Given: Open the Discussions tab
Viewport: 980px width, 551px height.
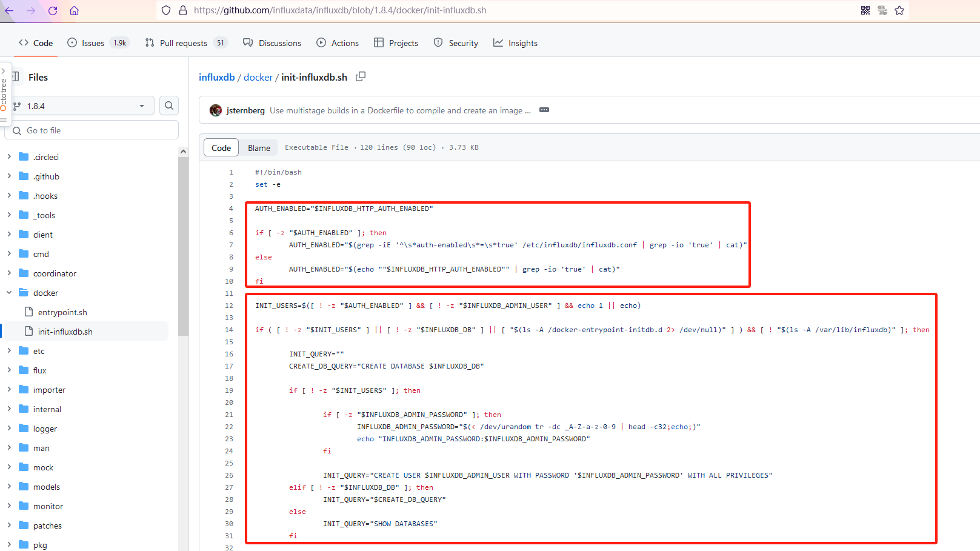Looking at the screenshot, I should (x=272, y=43).
